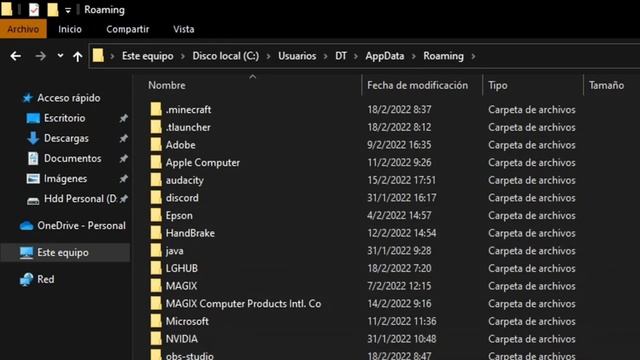
Task: Expand chevron after DT breadcrumb
Action: coord(356,56)
